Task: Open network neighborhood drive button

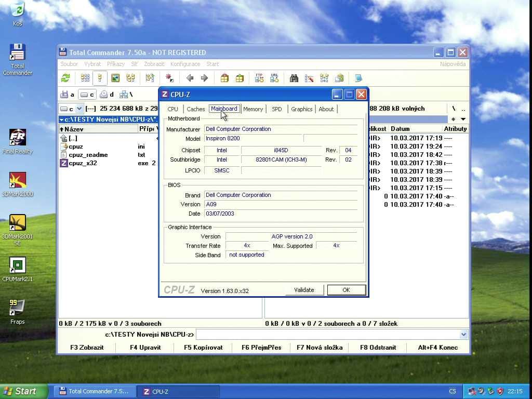Action: tap(126, 95)
